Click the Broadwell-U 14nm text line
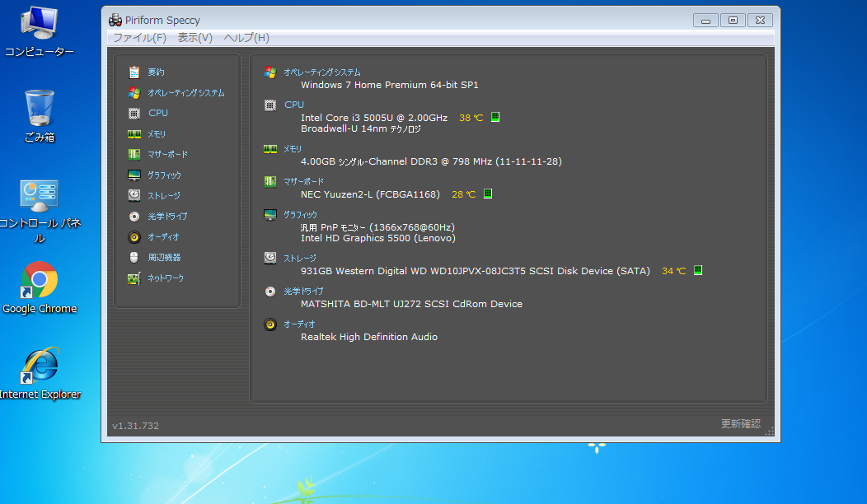The image size is (867, 504). click(360, 128)
